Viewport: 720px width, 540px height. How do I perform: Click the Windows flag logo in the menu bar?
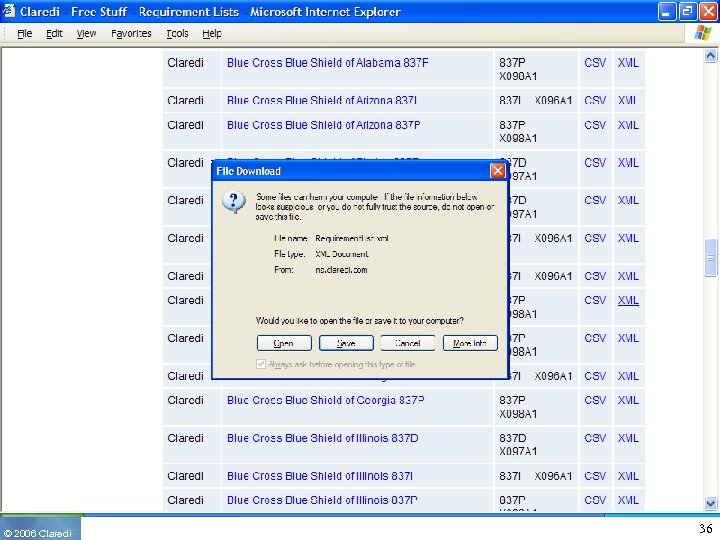tap(703, 33)
